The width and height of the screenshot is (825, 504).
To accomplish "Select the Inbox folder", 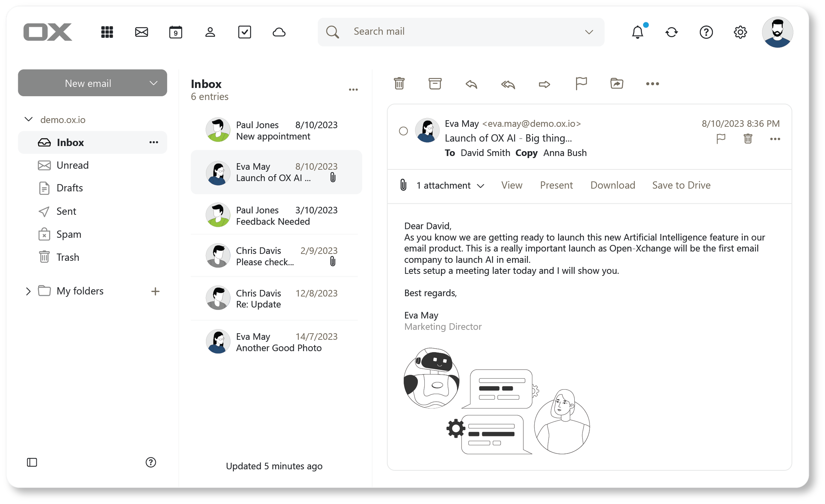I will click(x=93, y=142).
